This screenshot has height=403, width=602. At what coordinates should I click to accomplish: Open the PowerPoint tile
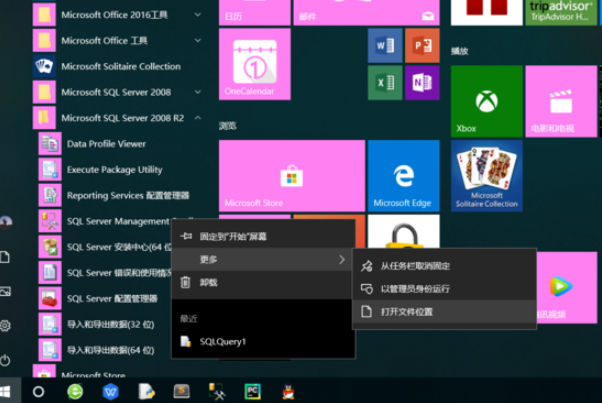click(x=422, y=46)
